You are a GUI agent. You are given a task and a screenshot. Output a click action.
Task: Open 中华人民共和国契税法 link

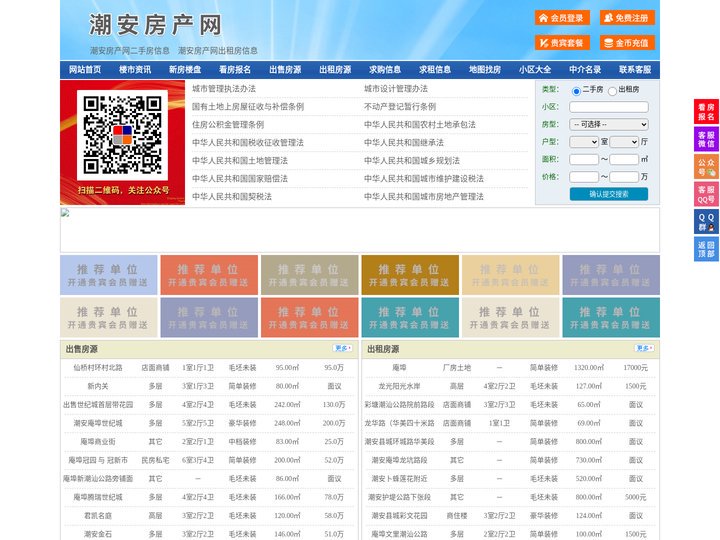pyautogui.click(x=232, y=197)
